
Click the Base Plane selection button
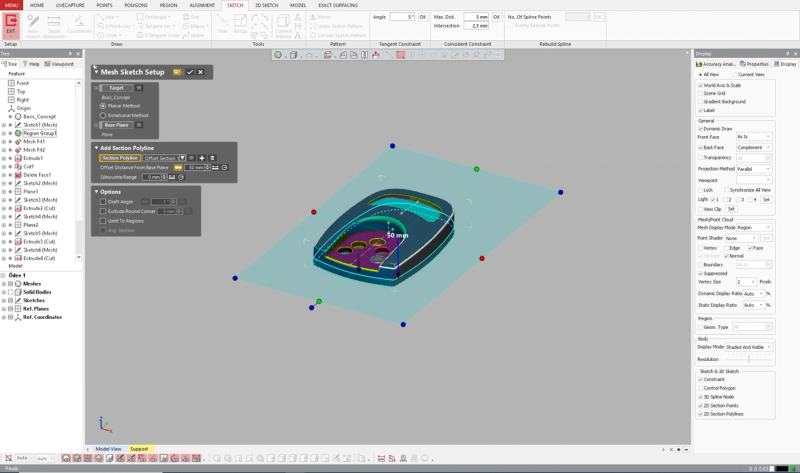pyautogui.click(x=116, y=125)
